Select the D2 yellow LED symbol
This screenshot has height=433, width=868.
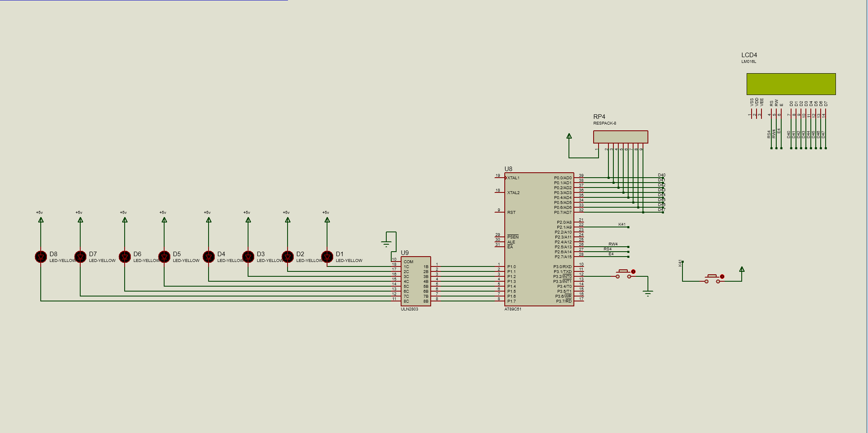(x=288, y=257)
